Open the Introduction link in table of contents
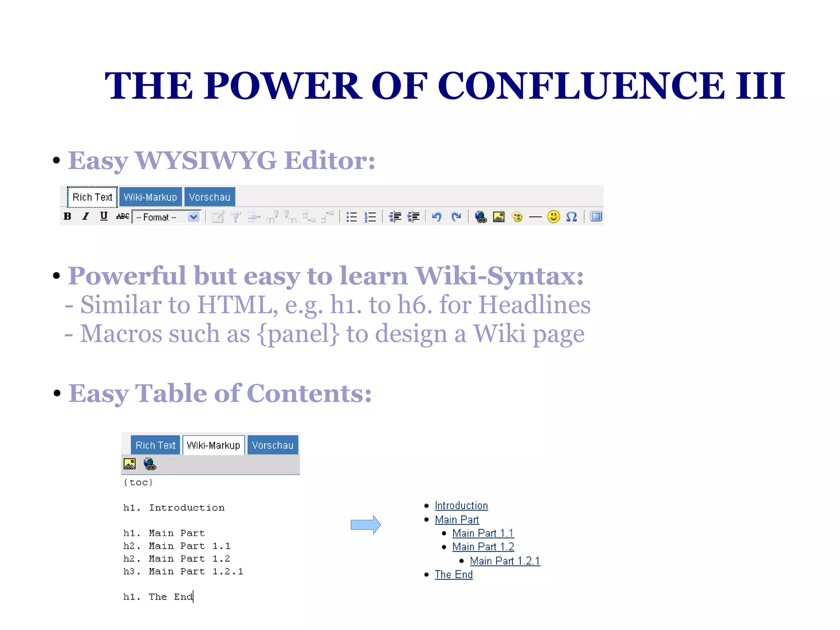Viewport: 840px width, 630px height. [x=461, y=506]
